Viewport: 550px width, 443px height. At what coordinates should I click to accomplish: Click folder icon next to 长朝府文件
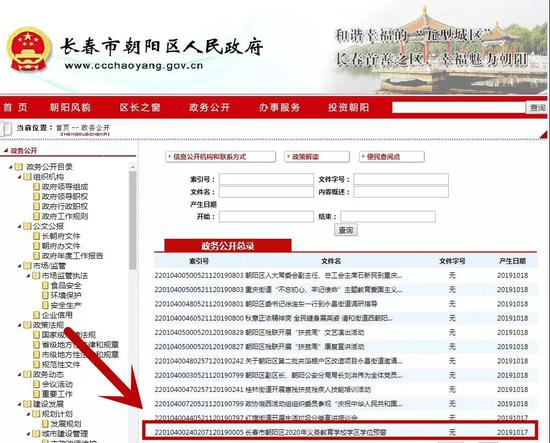[36, 236]
